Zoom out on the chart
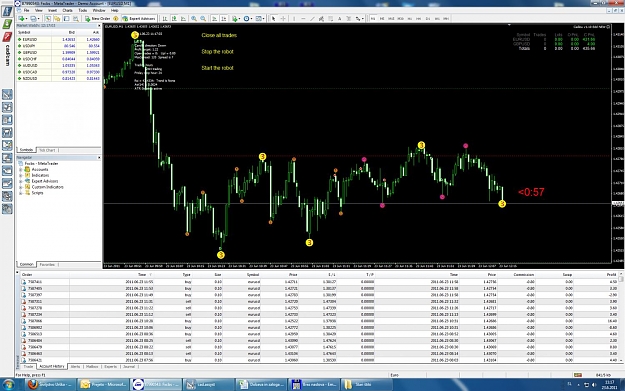Image resolution: width=625 pixels, height=391 pixels. [203, 18]
